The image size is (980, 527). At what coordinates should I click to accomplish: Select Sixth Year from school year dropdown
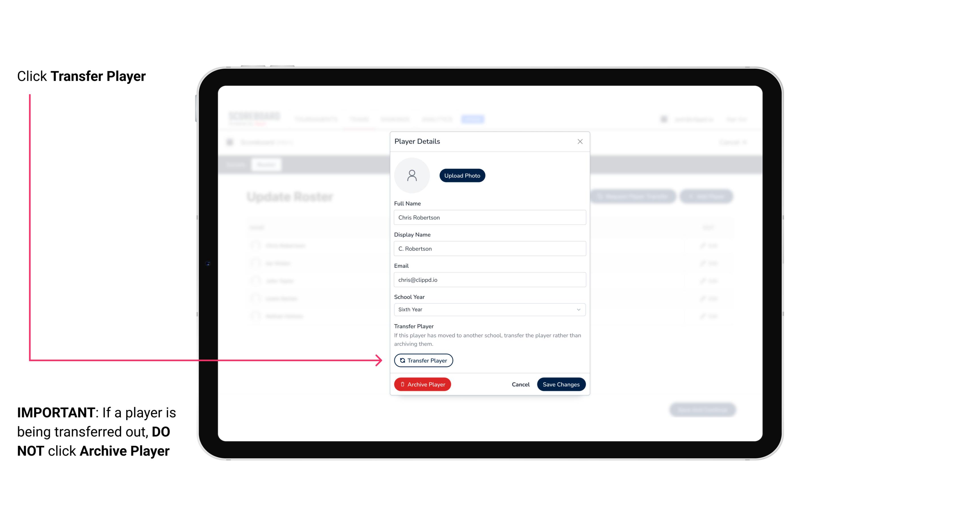pos(489,309)
